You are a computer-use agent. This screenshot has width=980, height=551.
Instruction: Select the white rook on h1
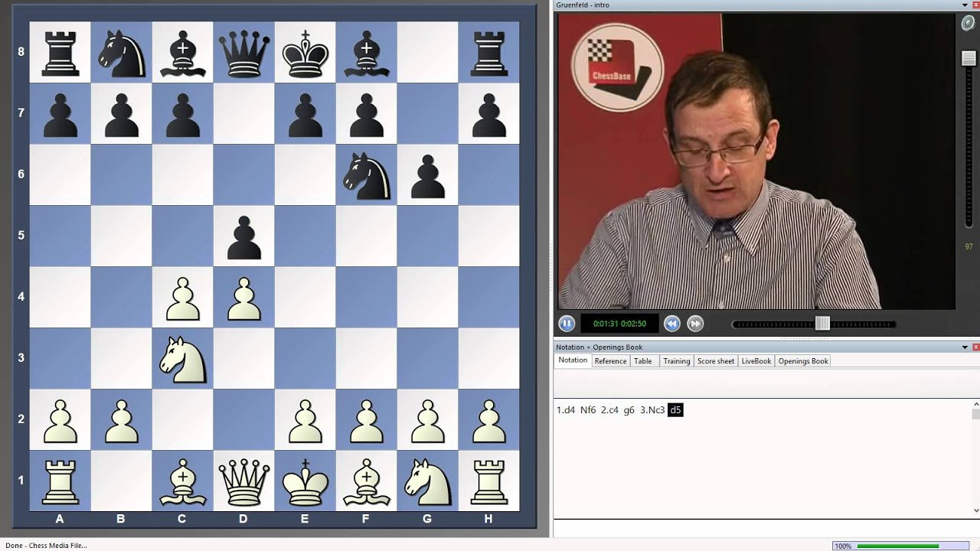488,481
